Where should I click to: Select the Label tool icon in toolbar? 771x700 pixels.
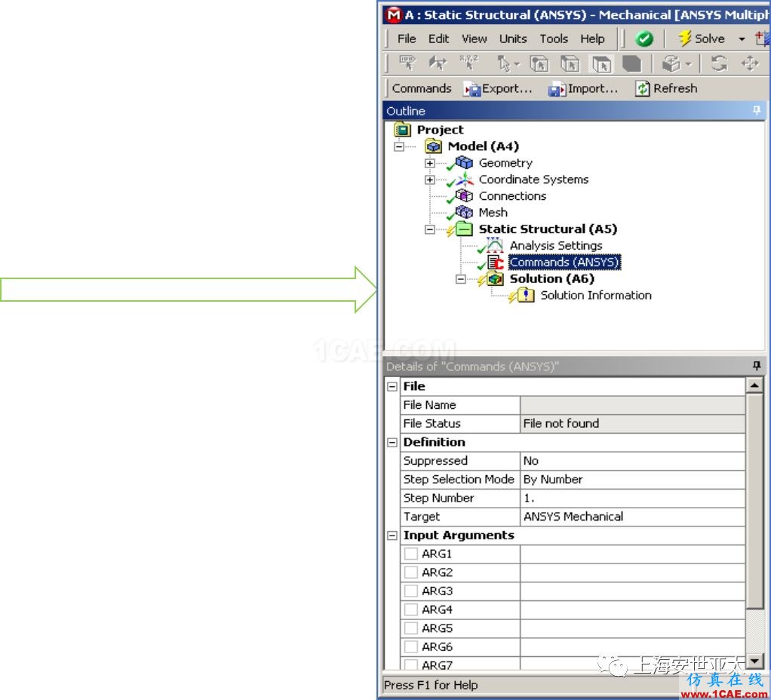(x=407, y=63)
